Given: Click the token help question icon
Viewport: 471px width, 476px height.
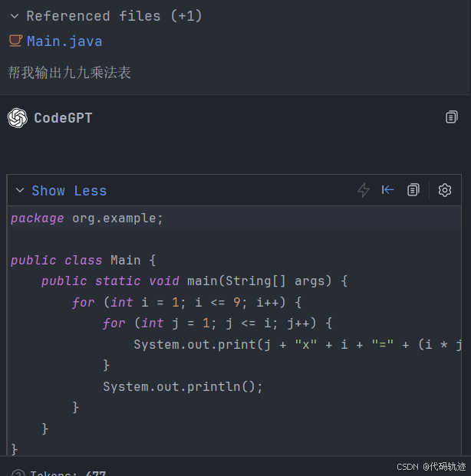Looking at the screenshot, I should (x=18, y=473).
